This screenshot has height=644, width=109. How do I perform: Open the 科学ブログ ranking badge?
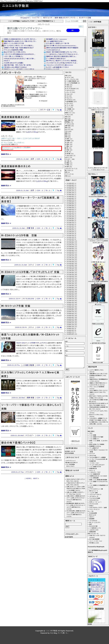(96, 603)
